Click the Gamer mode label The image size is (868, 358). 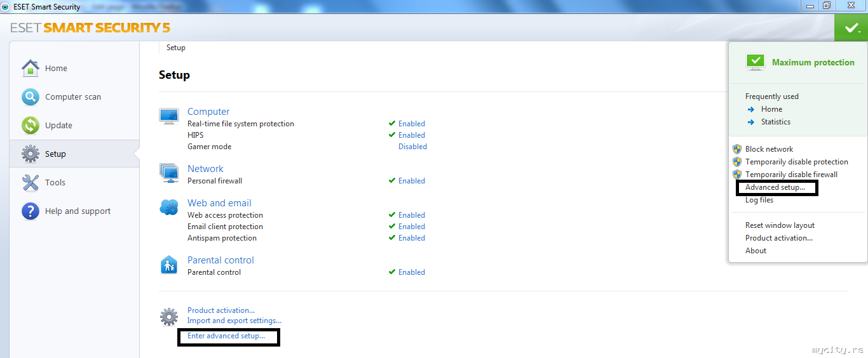pyautogui.click(x=209, y=147)
